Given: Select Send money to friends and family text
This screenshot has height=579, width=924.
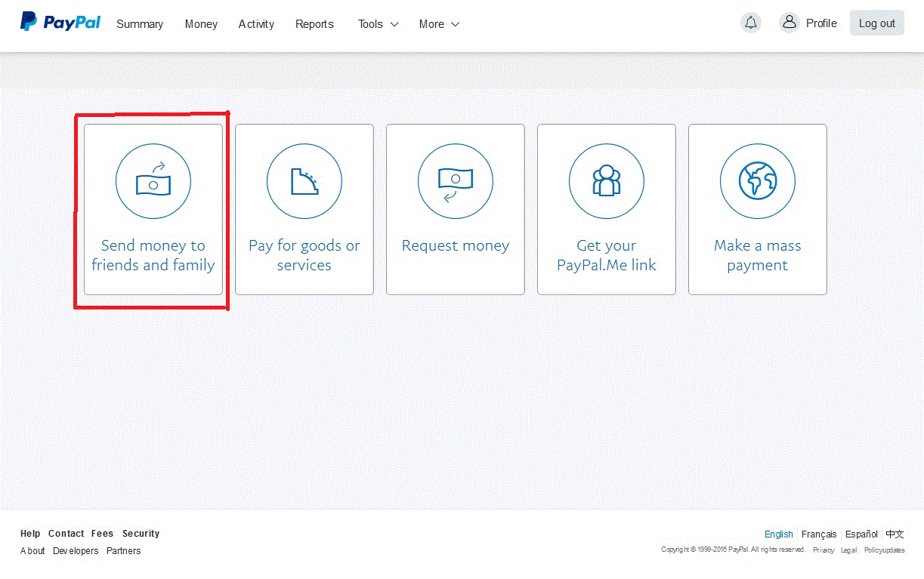Looking at the screenshot, I should (x=153, y=255).
